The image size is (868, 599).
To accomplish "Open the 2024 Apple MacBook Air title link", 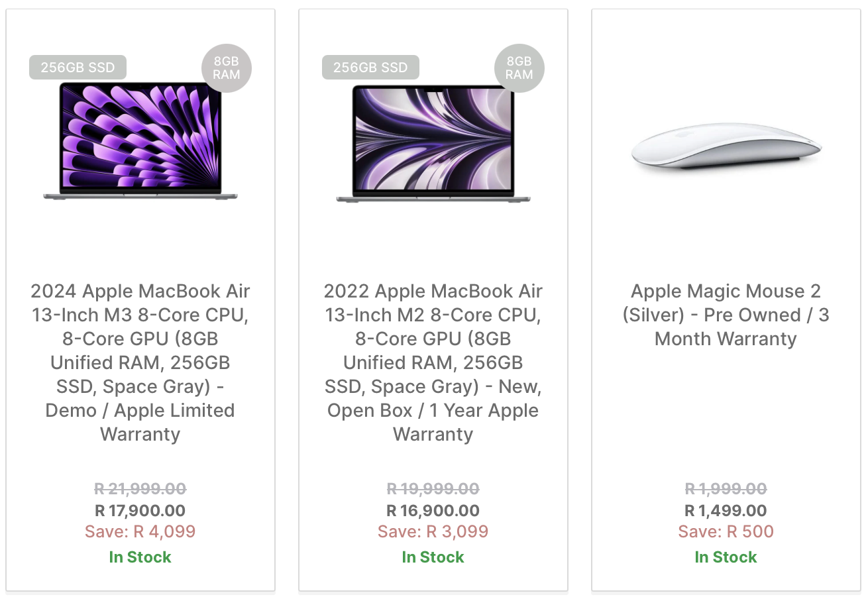I will [140, 362].
